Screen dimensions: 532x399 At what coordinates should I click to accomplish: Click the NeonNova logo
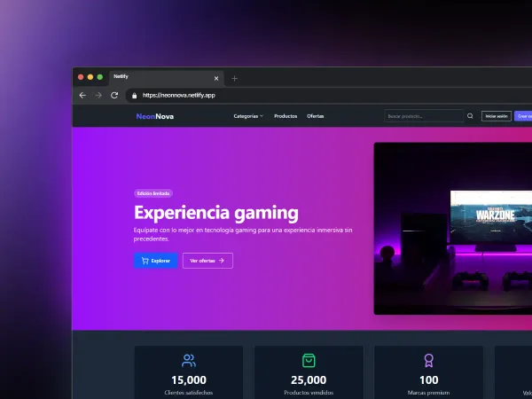point(155,116)
